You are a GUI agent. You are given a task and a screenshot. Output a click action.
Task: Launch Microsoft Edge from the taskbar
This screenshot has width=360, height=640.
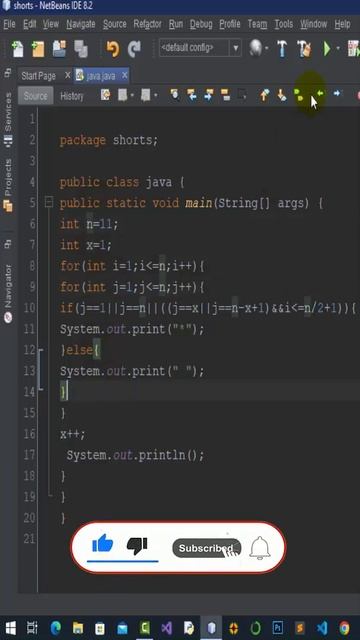tap(56, 628)
